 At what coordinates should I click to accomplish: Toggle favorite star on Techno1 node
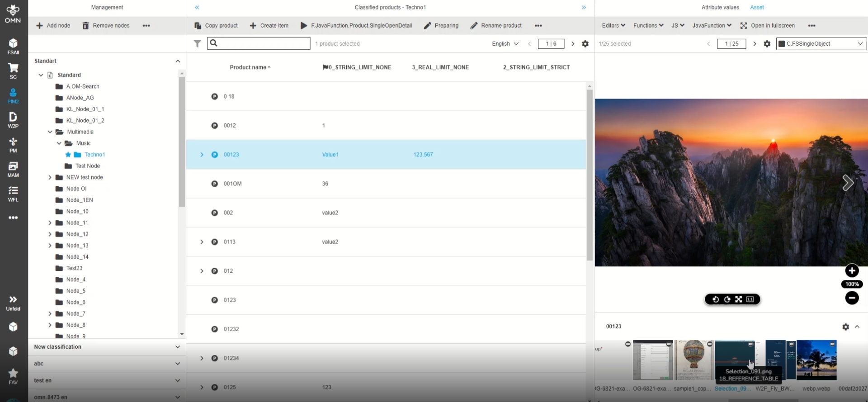[x=68, y=155]
